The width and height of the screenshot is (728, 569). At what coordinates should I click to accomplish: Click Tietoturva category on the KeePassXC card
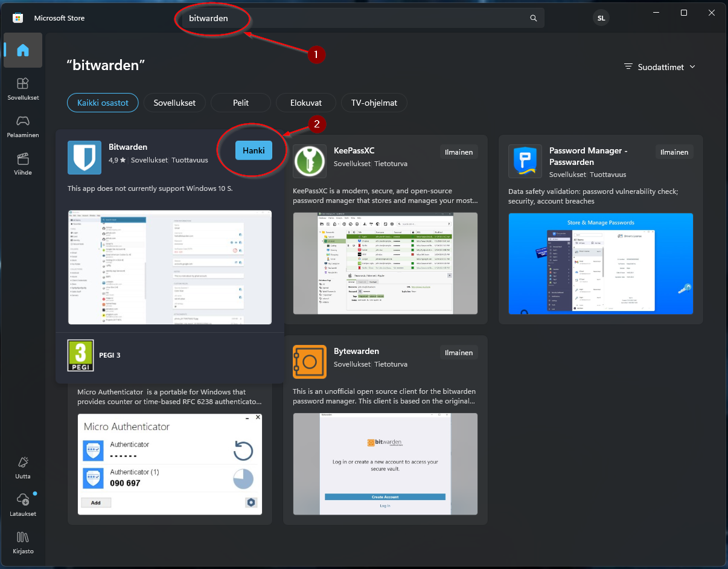(x=391, y=164)
